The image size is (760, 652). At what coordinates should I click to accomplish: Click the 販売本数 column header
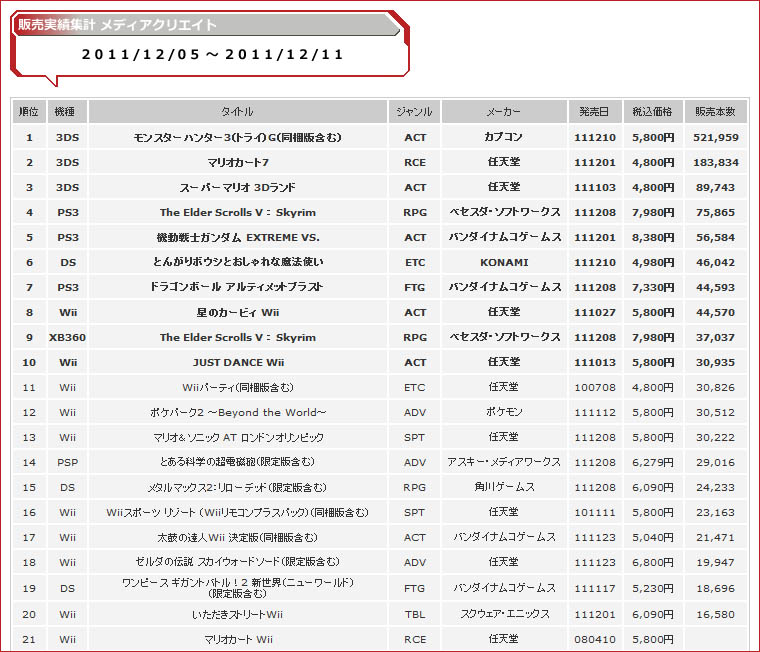click(715, 111)
